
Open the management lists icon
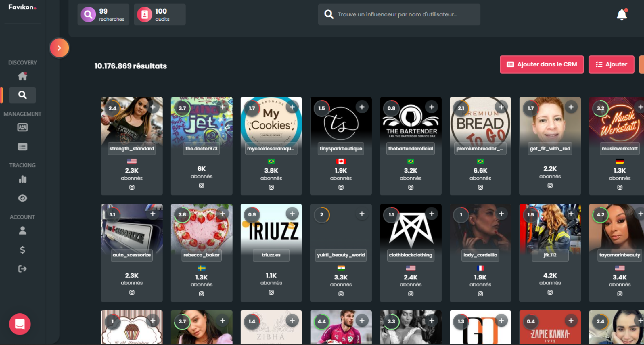[22, 147]
